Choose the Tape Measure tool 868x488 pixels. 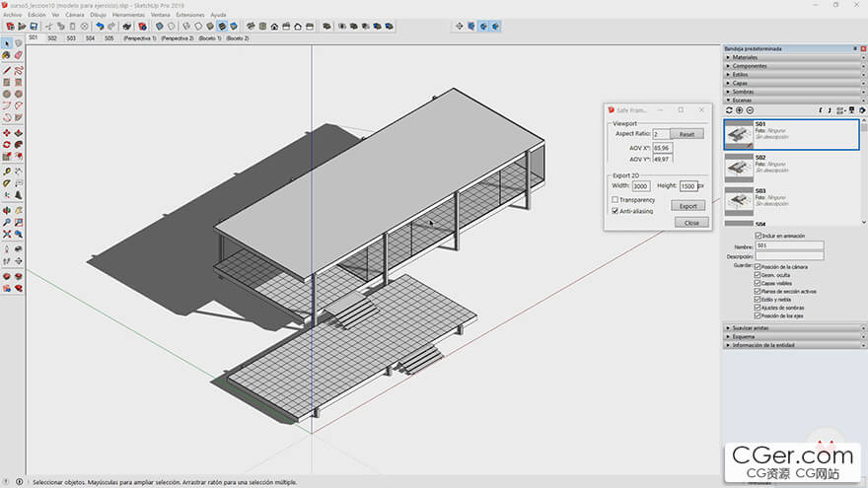point(7,172)
